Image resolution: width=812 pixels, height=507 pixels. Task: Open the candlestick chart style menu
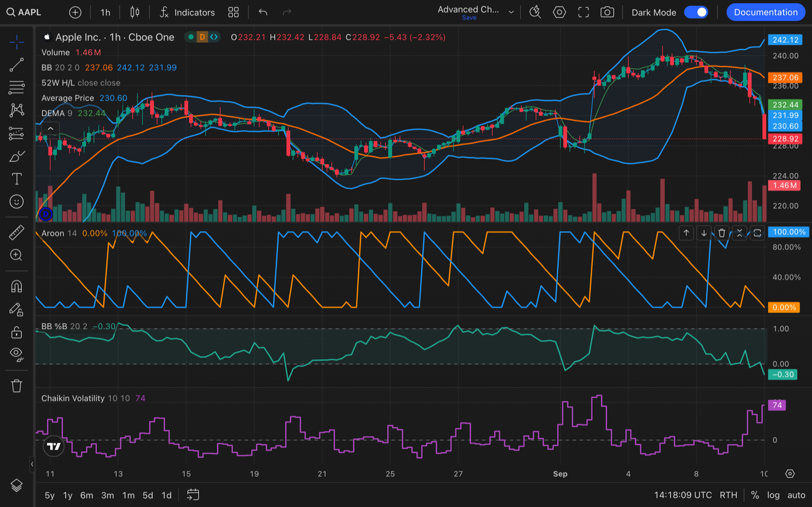pos(135,12)
